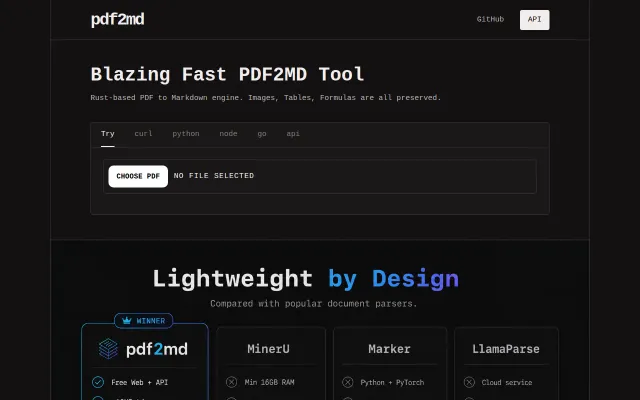Screen dimensions: 640x400
Task: Switch to the api tab
Action: [293, 134]
